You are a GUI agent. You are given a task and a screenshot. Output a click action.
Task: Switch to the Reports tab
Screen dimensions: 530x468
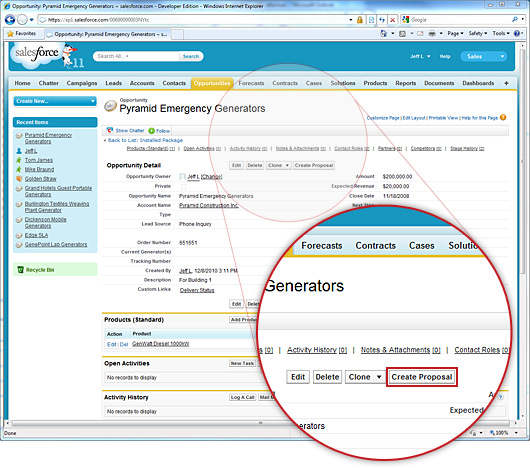tap(406, 83)
